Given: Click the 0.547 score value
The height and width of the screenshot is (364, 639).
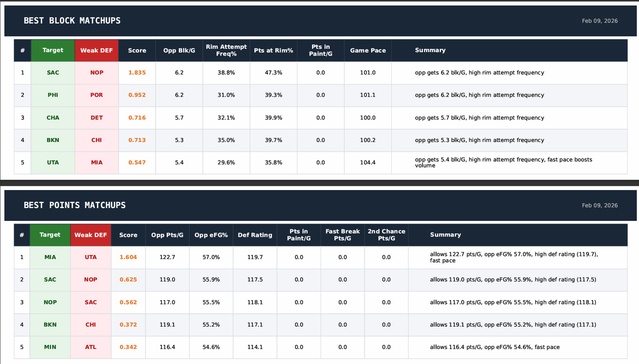Looking at the screenshot, I should click(137, 162).
